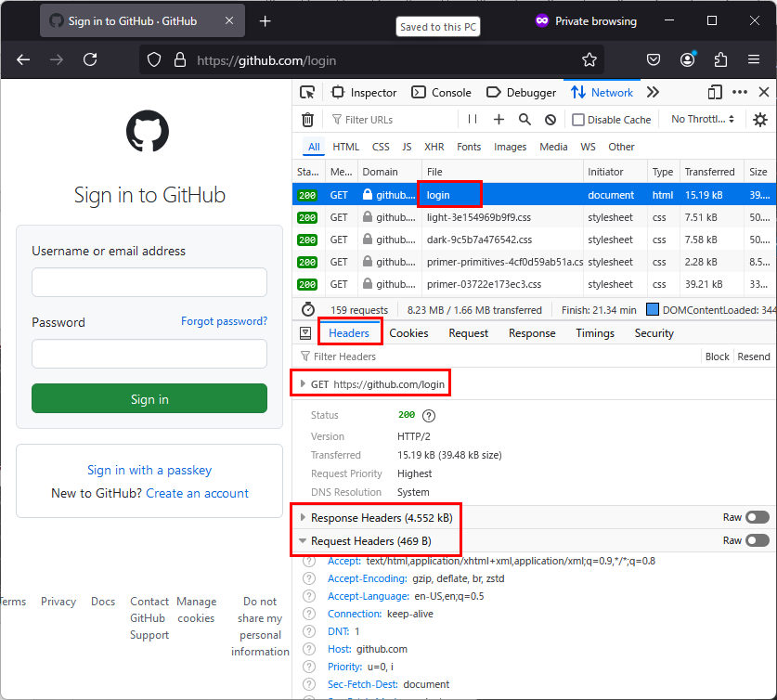Close the DevTools panel
This screenshot has width=777, height=700.
(x=764, y=92)
